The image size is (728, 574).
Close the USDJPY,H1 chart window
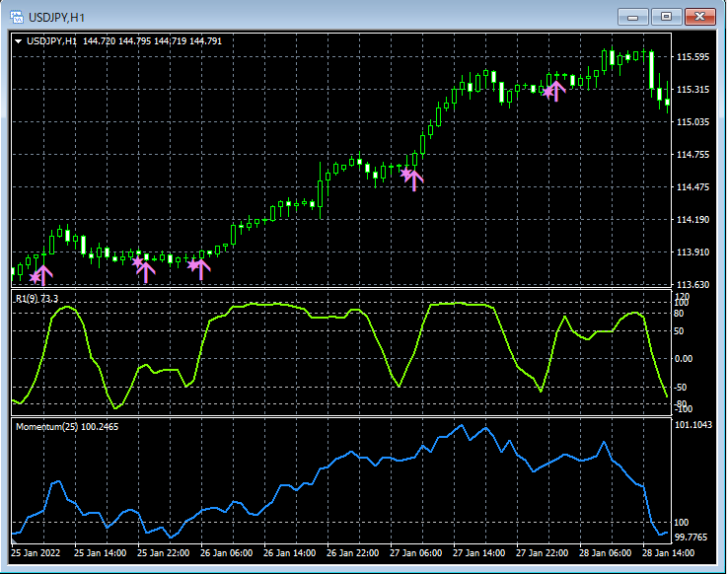tap(699, 17)
